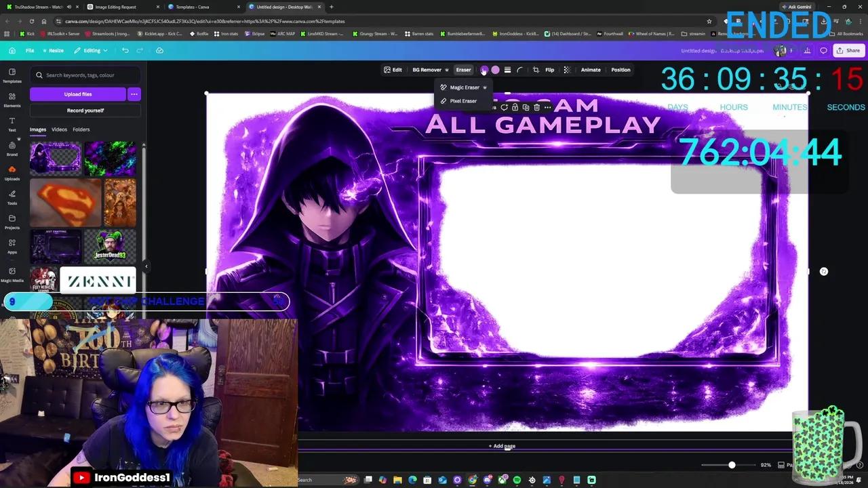868x488 pixels.
Task: Open the three-dot menu beside Upload files
Action: point(134,94)
